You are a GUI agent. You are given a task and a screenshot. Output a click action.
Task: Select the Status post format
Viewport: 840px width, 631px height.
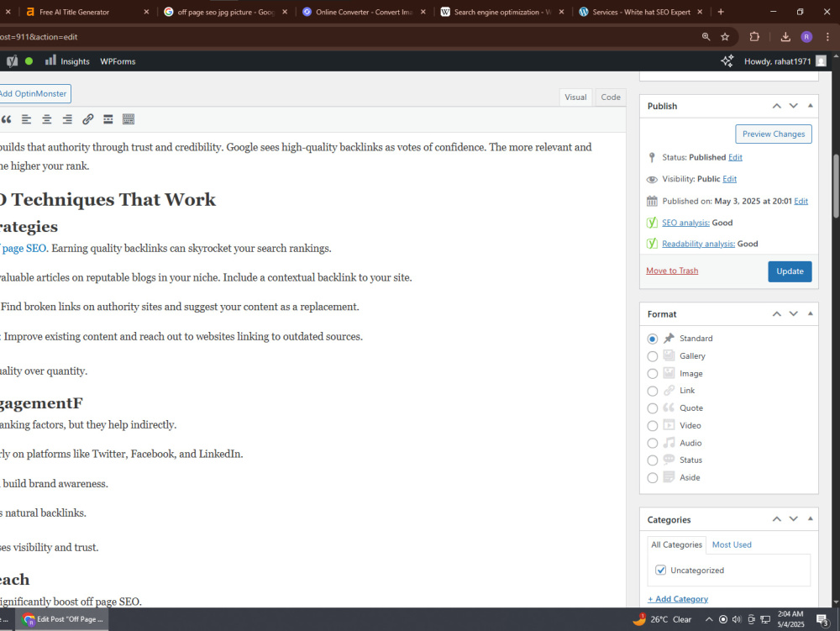(652, 460)
